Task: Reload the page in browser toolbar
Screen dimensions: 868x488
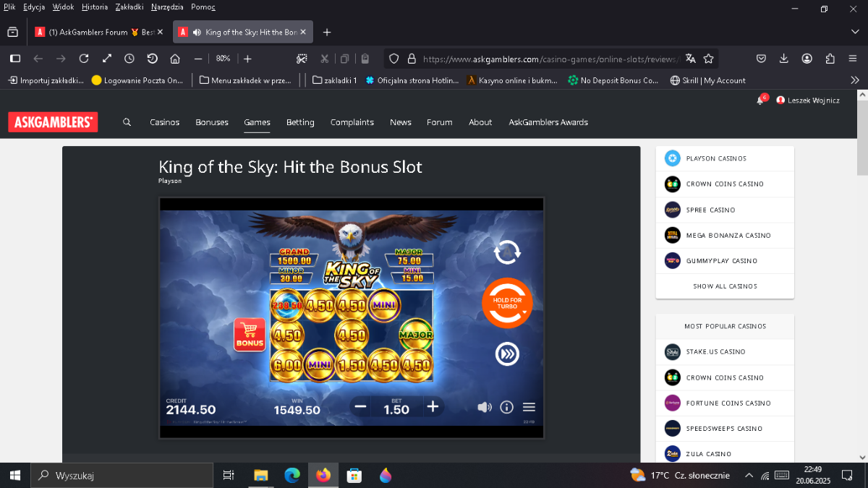Action: pyautogui.click(x=84, y=59)
